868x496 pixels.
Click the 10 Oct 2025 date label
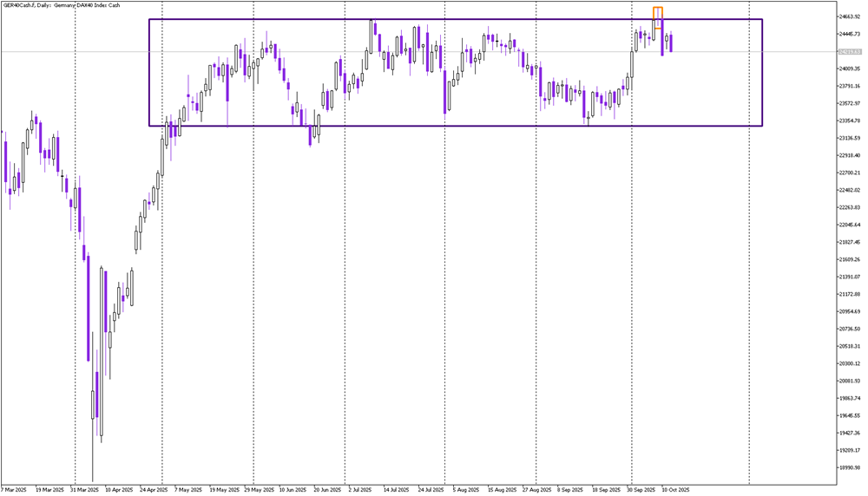pyautogui.click(x=676, y=489)
